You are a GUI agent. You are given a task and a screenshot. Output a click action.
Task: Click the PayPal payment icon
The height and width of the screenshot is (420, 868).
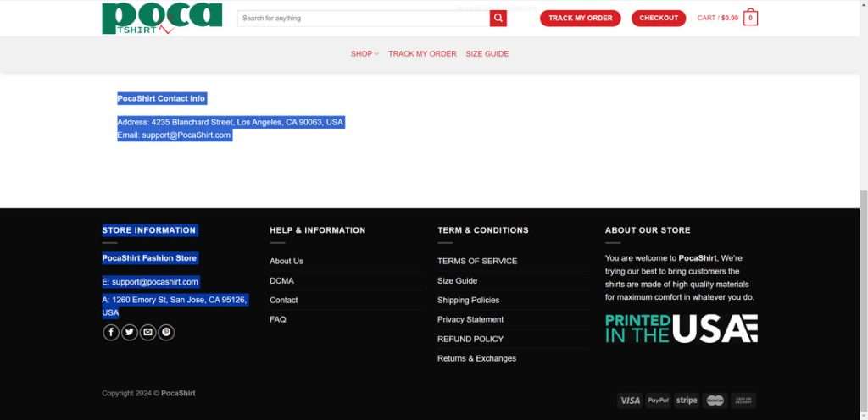tap(658, 401)
